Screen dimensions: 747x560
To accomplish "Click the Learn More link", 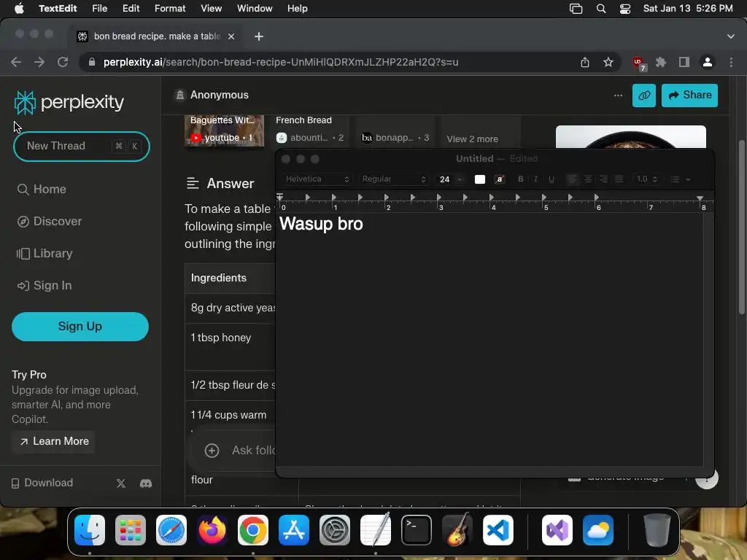I will [x=54, y=441].
